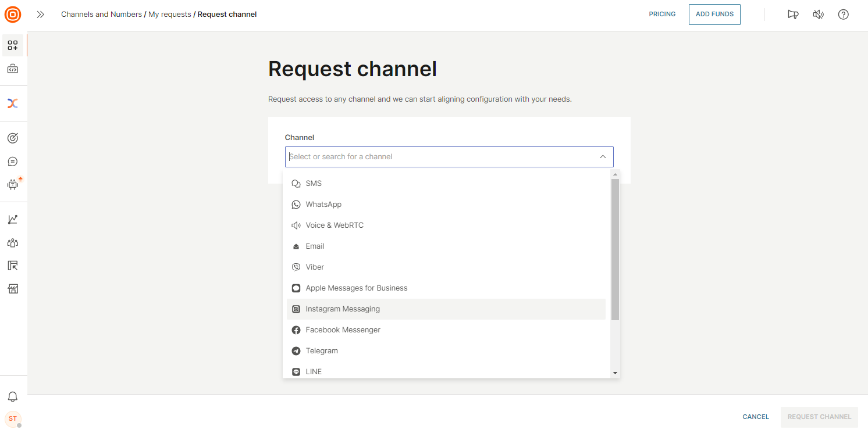Collapse the channel dropdown chevron

(603, 157)
